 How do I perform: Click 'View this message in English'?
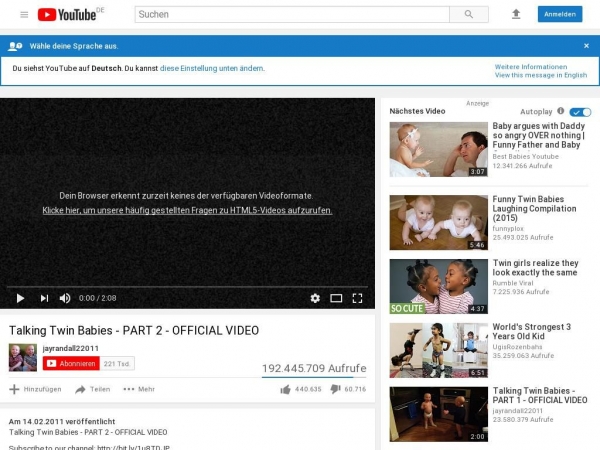coord(541,75)
